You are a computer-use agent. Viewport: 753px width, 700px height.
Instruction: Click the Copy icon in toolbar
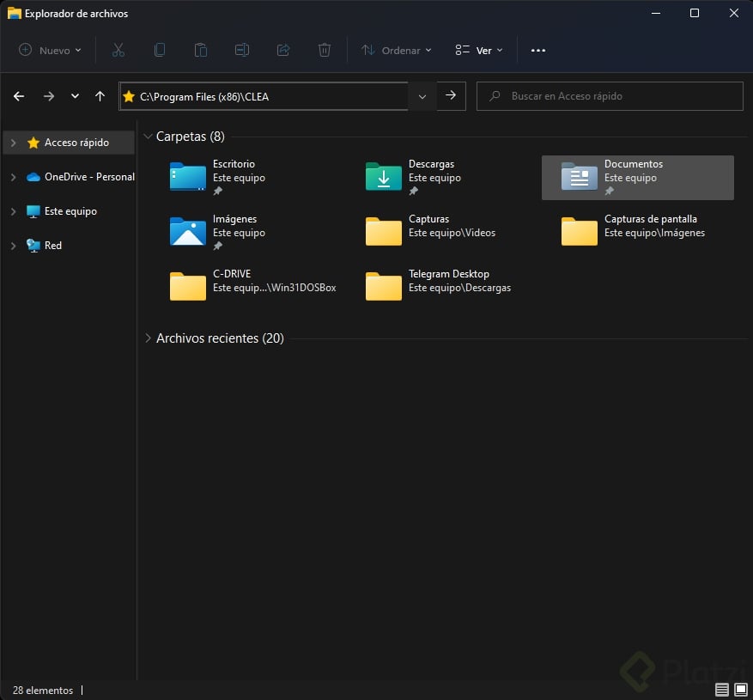pyautogui.click(x=160, y=50)
